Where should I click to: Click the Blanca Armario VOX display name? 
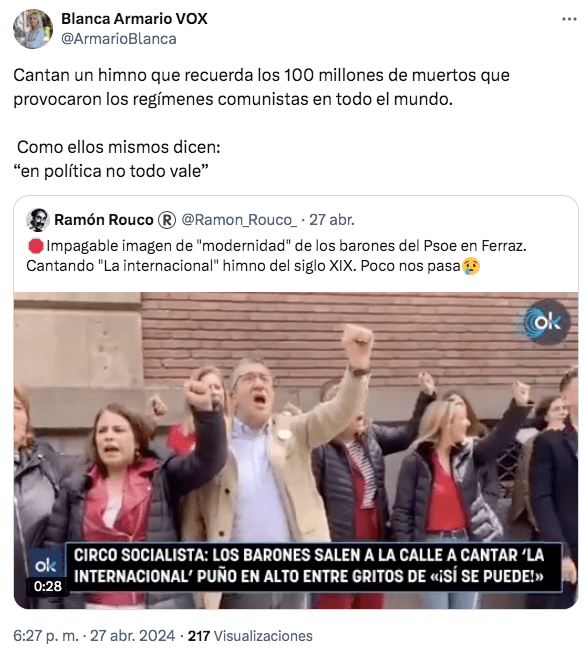coord(134,19)
